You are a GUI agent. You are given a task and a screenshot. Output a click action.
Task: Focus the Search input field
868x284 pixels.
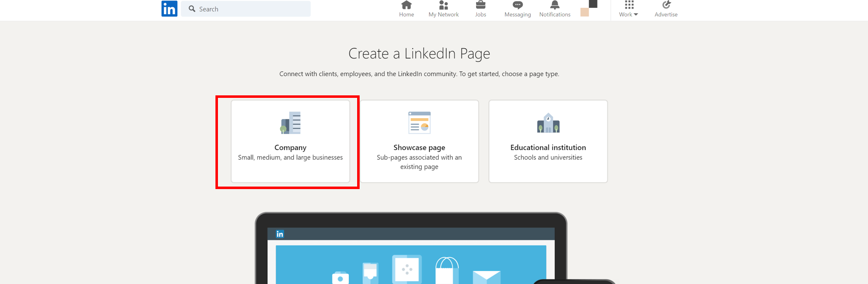point(246,9)
